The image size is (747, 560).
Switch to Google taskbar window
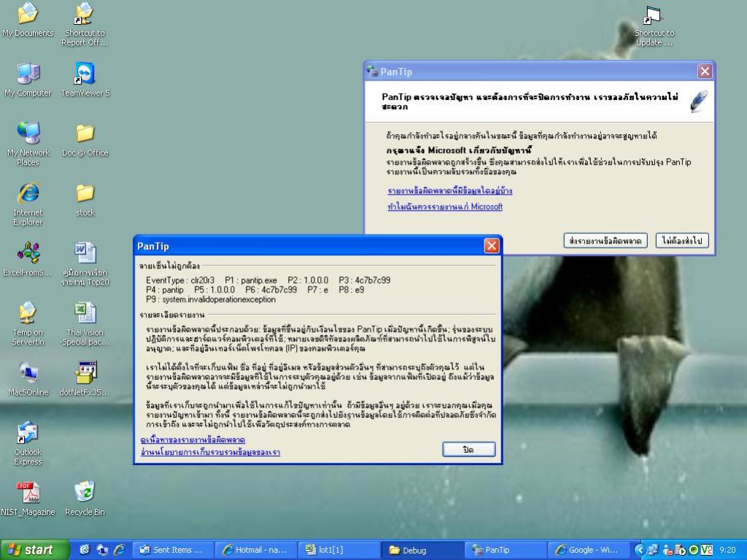pos(588,550)
